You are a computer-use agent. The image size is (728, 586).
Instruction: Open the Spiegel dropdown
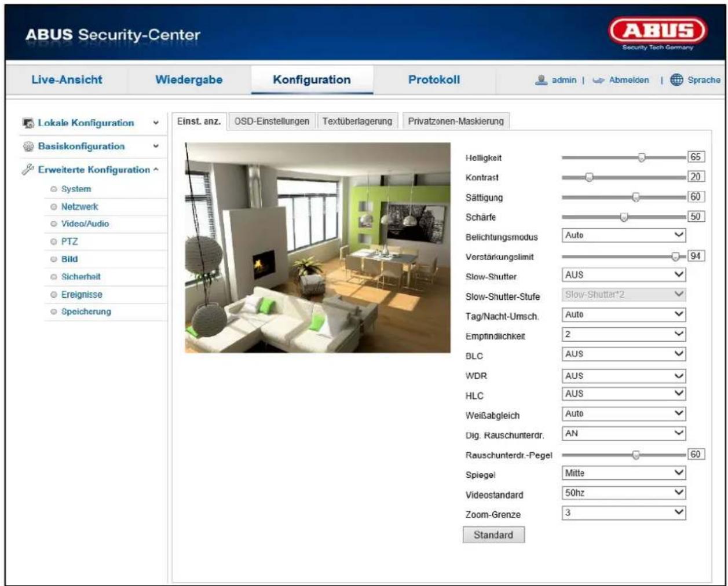point(624,473)
